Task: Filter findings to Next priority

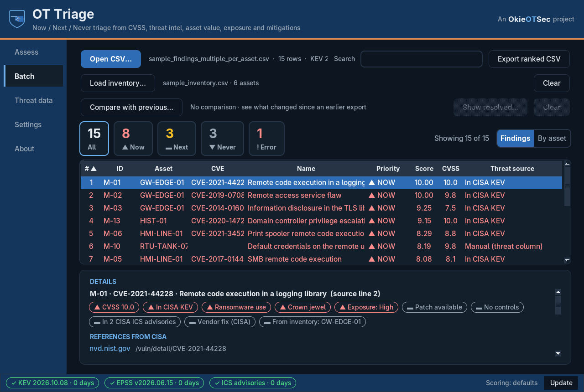Action: tap(177, 139)
